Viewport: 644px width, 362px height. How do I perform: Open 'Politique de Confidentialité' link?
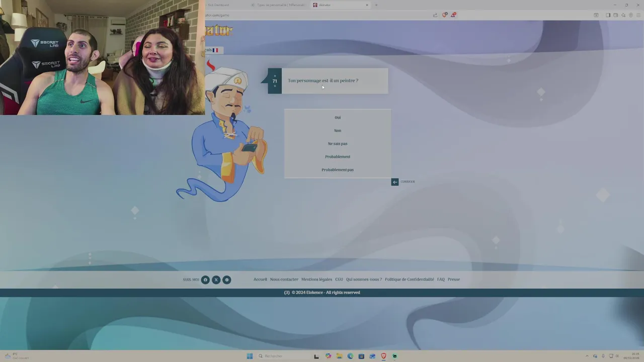click(410, 280)
